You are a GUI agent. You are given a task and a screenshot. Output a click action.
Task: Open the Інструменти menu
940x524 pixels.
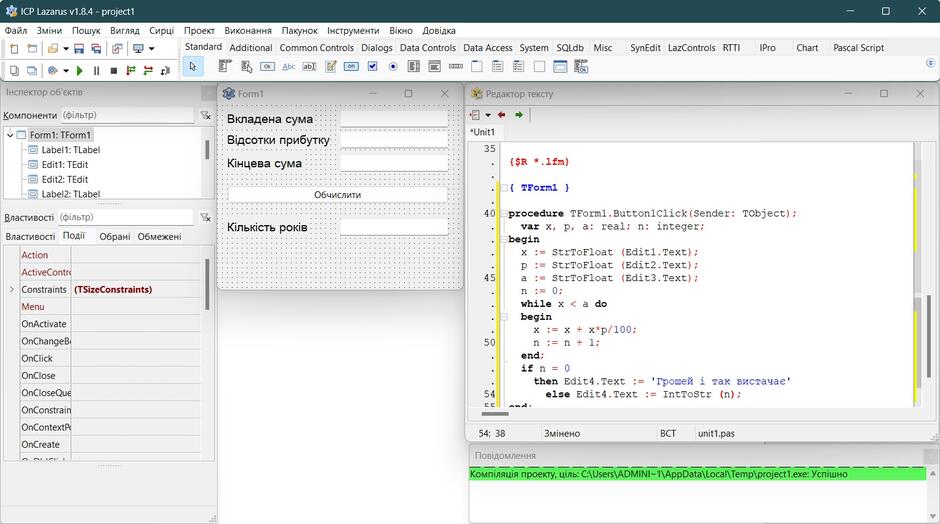point(353,31)
